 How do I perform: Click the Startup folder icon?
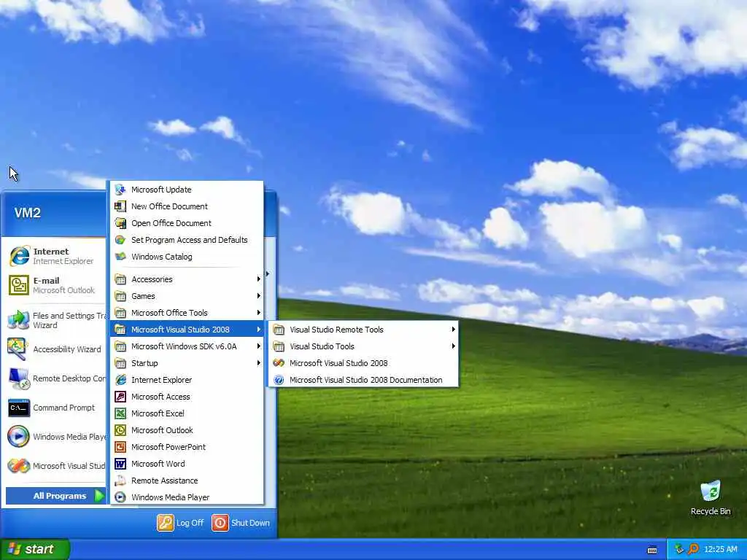click(x=120, y=363)
